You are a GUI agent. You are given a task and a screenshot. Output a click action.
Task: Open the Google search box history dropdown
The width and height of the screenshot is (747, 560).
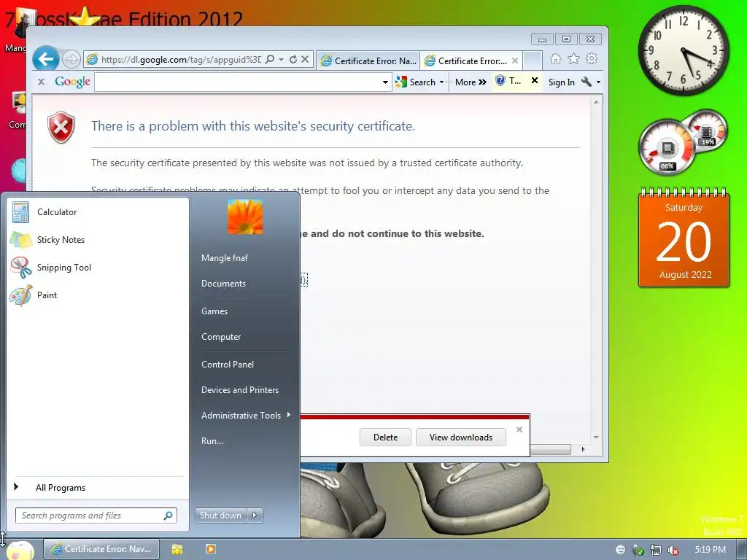click(385, 82)
